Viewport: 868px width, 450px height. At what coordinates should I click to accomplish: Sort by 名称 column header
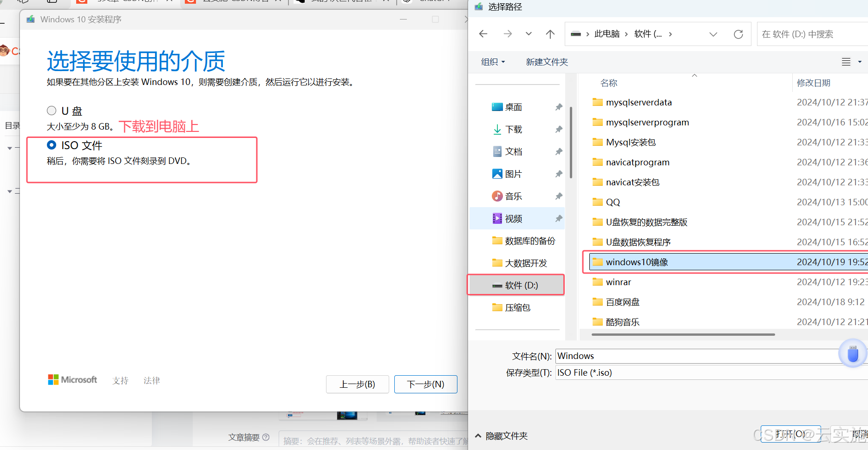tap(609, 83)
